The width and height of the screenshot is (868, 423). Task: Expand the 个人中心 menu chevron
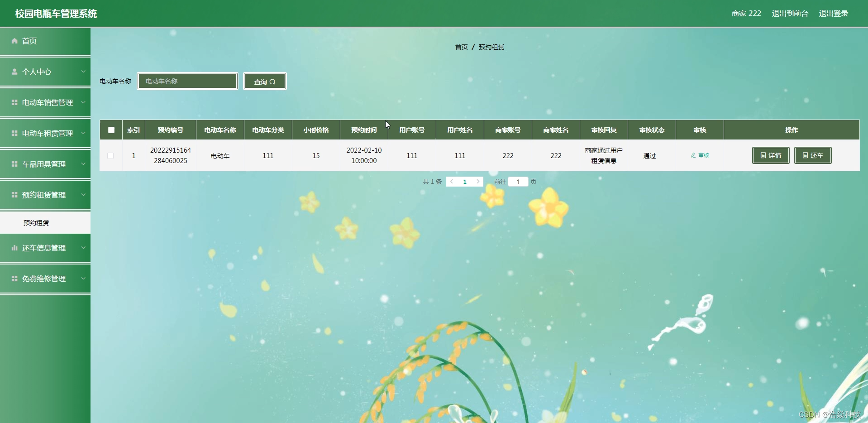point(83,72)
